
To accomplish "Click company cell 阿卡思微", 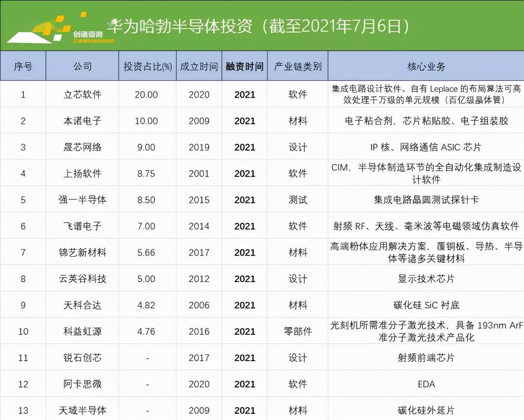I will (82, 384).
